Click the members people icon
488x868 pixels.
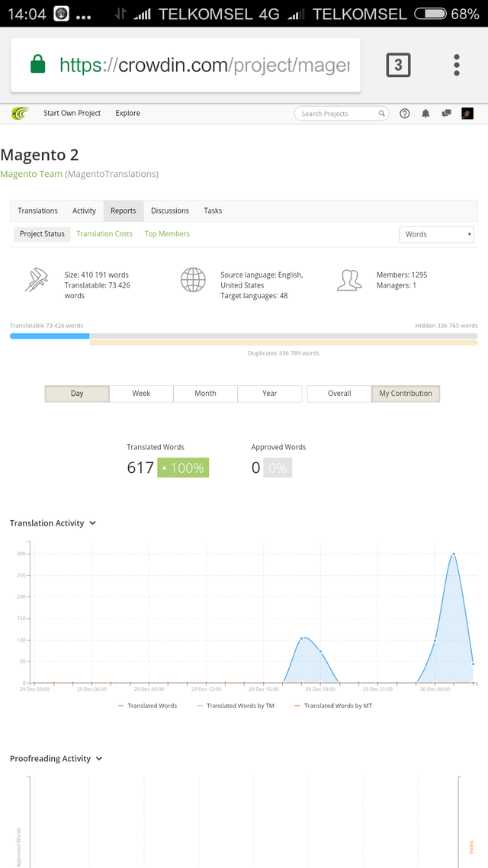point(349,280)
